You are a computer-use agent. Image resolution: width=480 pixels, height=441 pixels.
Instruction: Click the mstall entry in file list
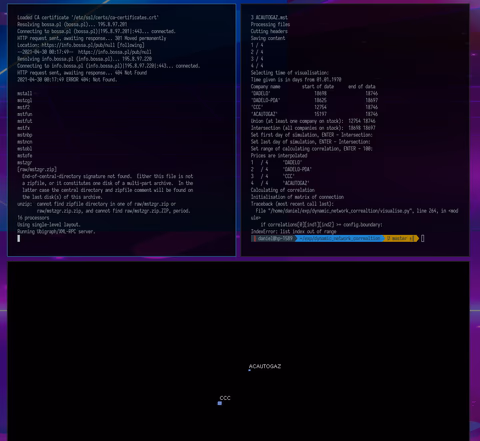[25, 93]
